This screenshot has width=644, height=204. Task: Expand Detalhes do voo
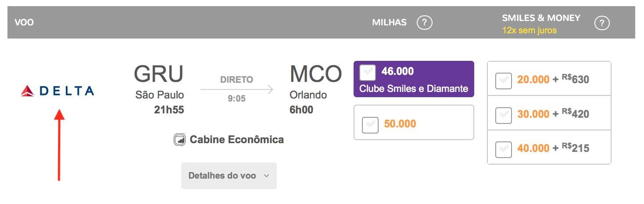point(229,176)
